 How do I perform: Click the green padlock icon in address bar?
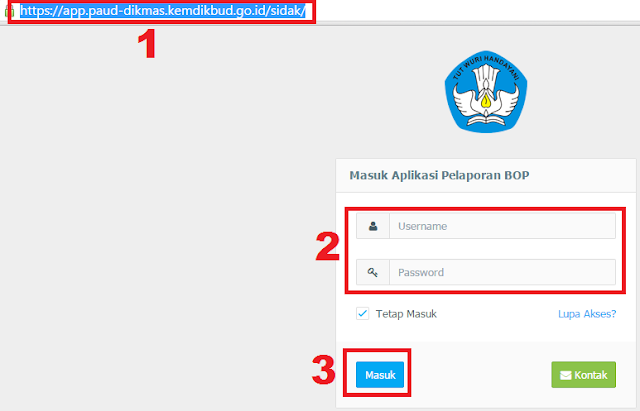(x=8, y=11)
